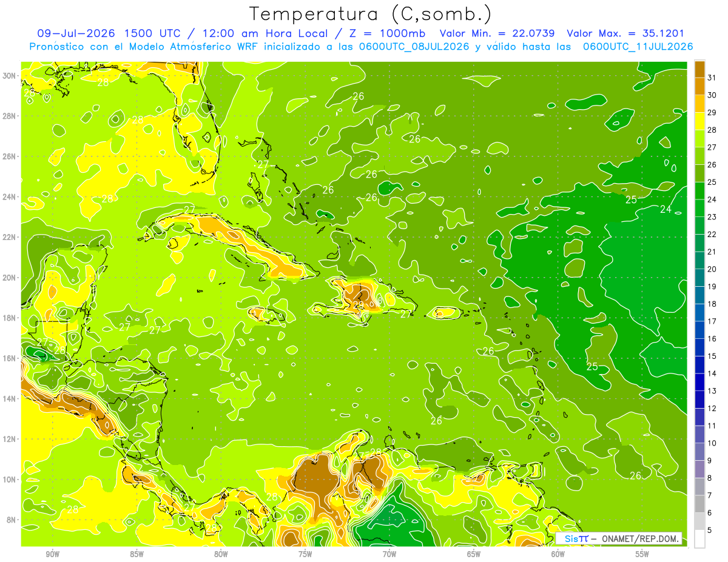The image size is (728, 562).
Task: Click the '10N' latitude axis label
Action: click(10, 480)
